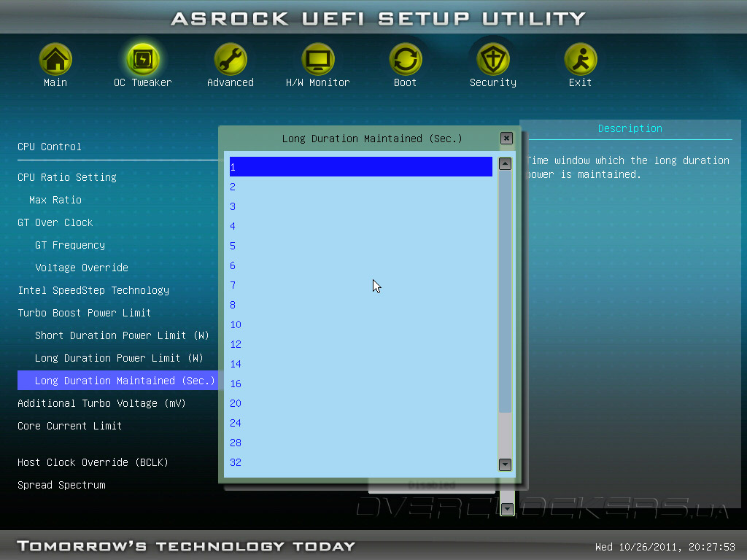Select value 28 in the list
This screenshot has width=747, height=560.
click(360, 443)
